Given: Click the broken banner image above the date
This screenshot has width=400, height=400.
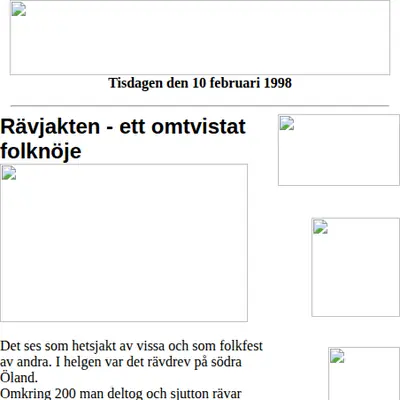Looking at the screenshot, I should (x=200, y=37).
